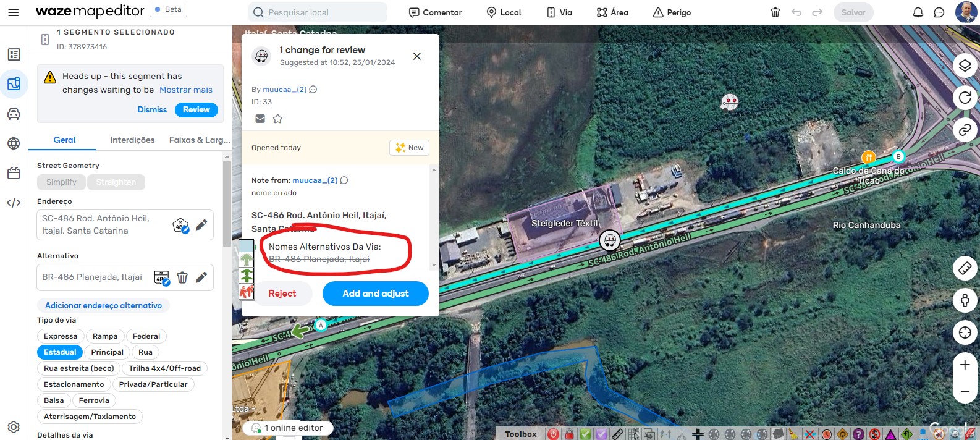Select the Federal road type
Screen dimensions: 980x440
146,336
